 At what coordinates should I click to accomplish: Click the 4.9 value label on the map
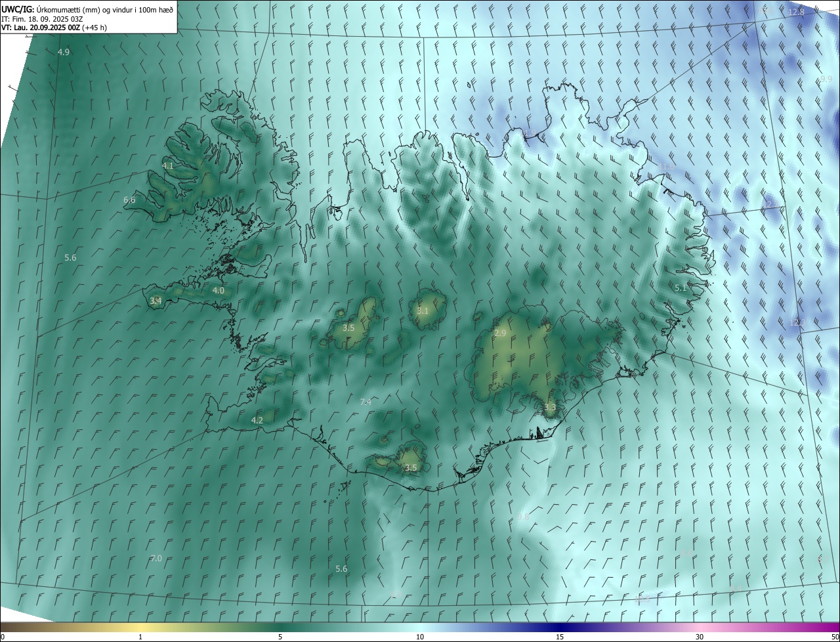point(64,52)
